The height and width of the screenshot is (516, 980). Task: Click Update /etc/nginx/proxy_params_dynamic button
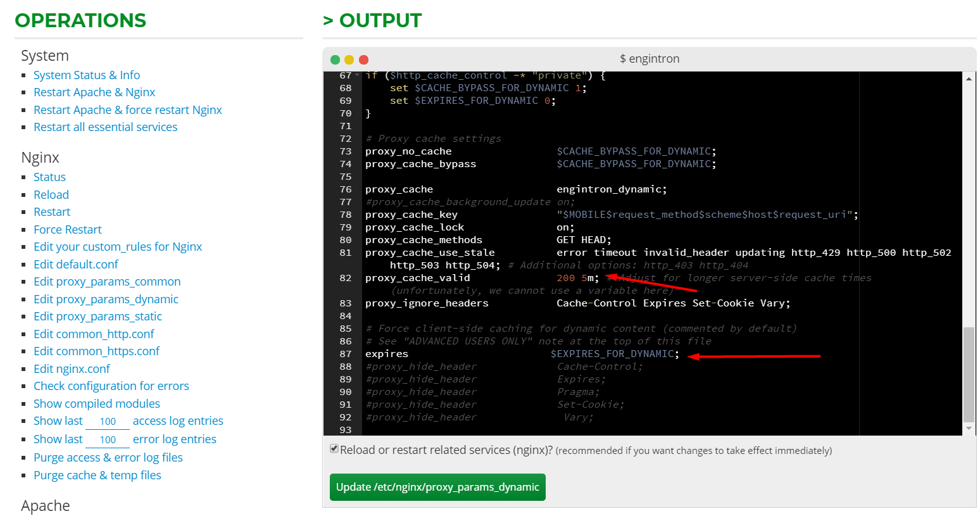pos(437,487)
